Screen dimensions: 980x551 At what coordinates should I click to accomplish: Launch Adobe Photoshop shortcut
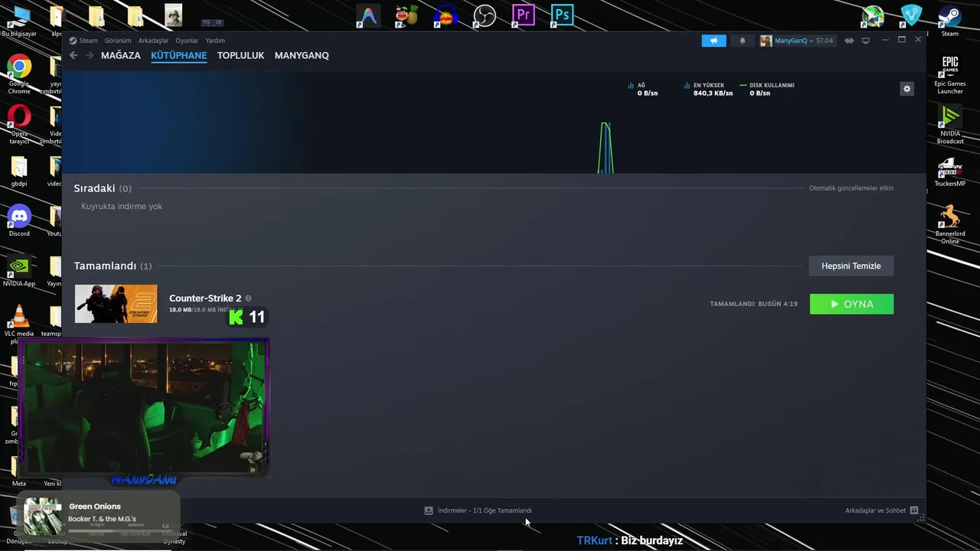coord(562,15)
